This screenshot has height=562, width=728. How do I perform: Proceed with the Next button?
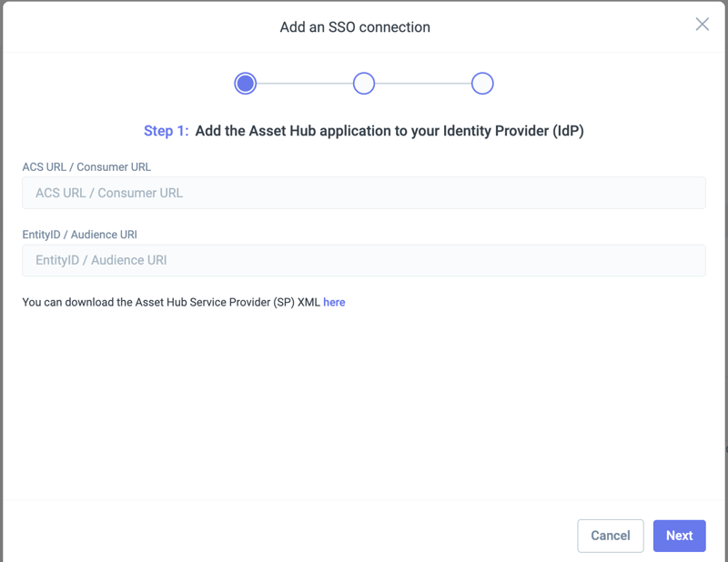click(679, 536)
